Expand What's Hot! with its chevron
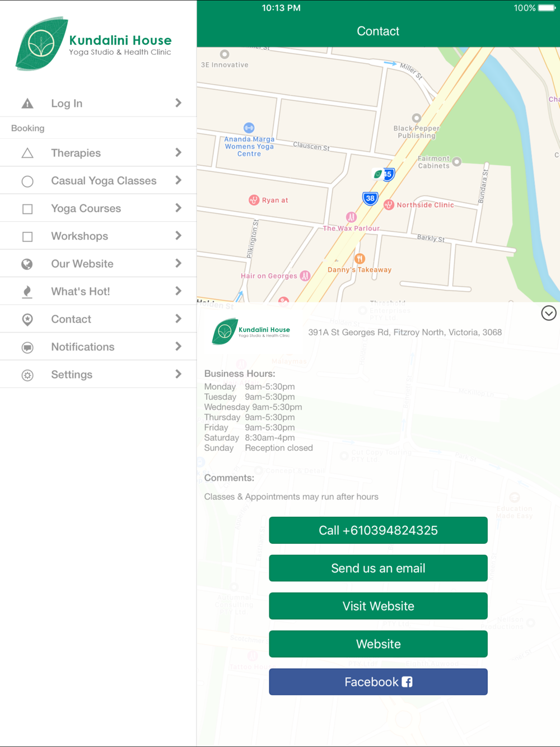 click(178, 291)
